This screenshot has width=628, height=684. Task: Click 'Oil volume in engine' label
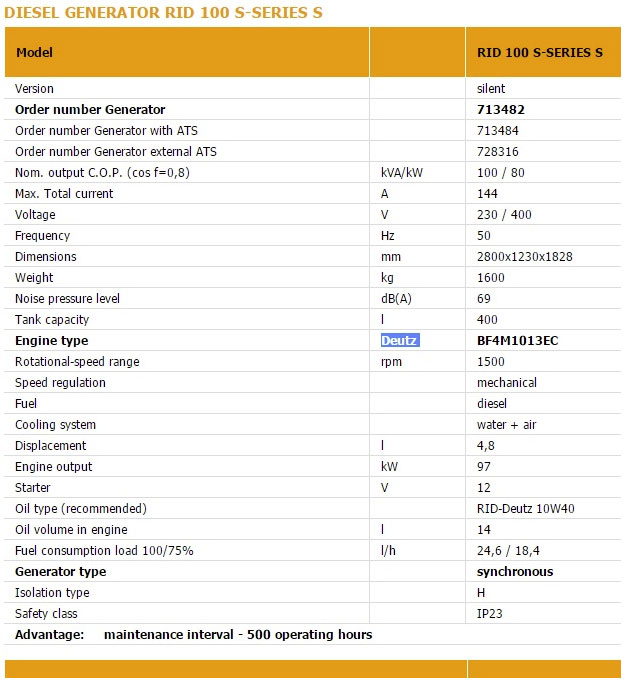72,530
